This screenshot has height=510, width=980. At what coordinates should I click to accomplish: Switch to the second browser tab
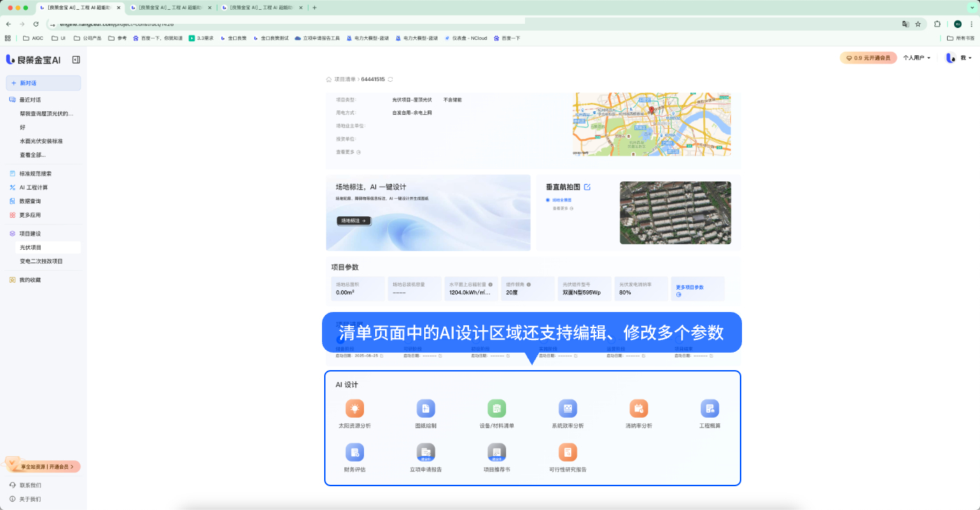click(171, 8)
